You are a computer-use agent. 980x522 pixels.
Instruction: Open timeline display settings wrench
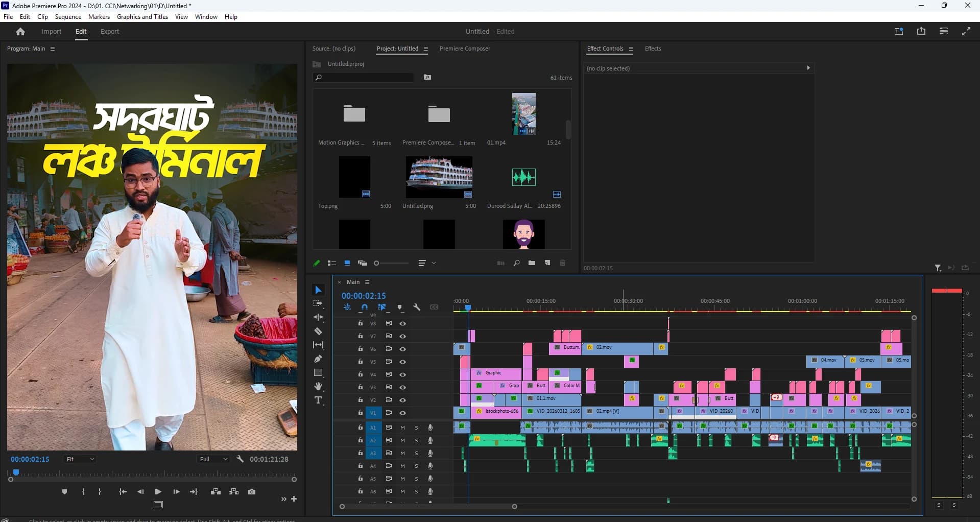[417, 307]
